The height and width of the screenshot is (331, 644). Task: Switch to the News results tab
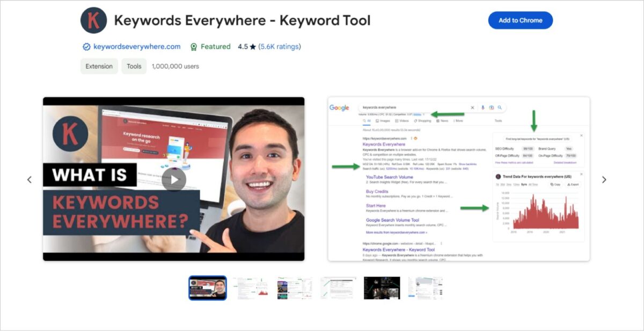(442, 121)
